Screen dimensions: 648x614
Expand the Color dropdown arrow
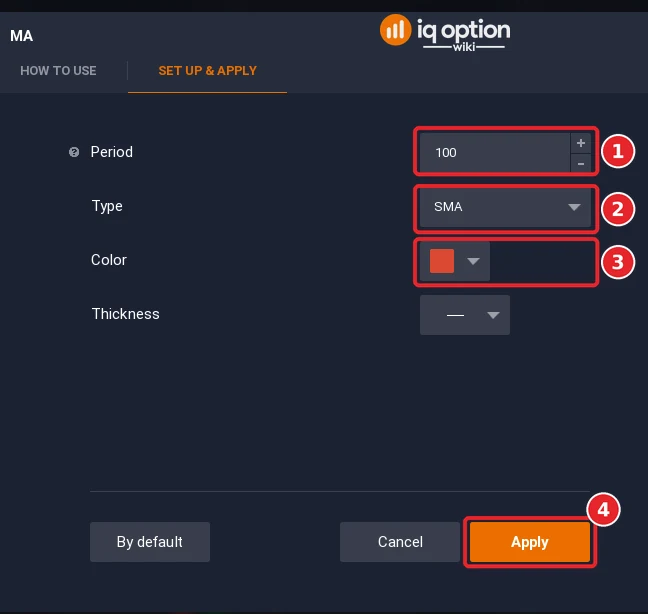pos(473,261)
